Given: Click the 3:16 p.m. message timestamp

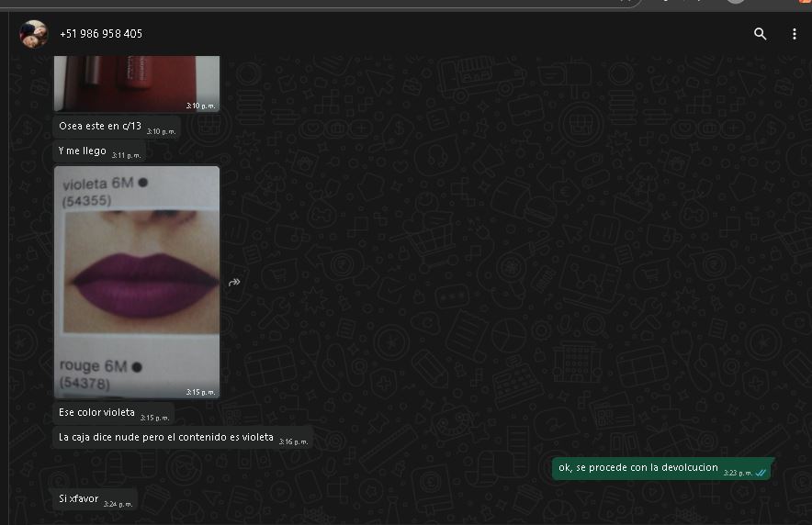Looking at the screenshot, I should pyautogui.click(x=293, y=442).
